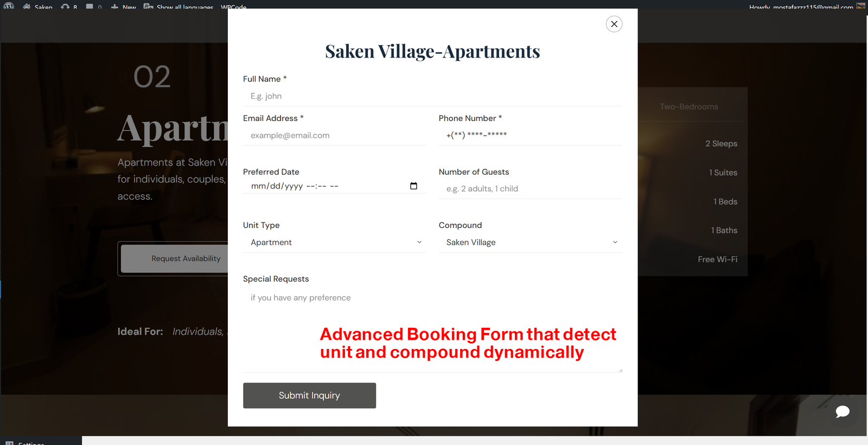Click the Request Availability button
The height and width of the screenshot is (445, 868).
[175, 259]
